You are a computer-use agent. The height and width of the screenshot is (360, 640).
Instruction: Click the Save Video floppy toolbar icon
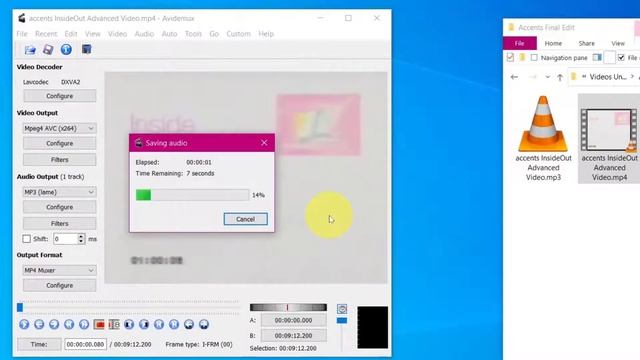click(48, 50)
